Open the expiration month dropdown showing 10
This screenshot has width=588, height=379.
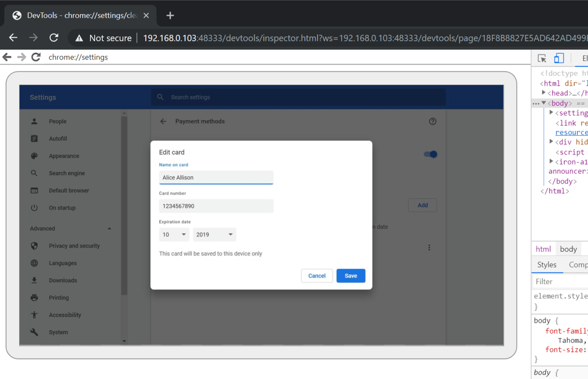click(174, 235)
